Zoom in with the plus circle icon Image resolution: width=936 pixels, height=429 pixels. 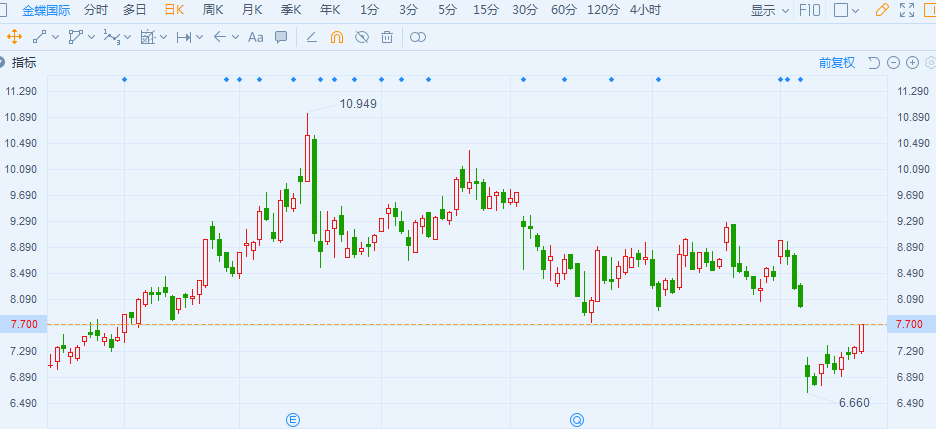[912, 63]
